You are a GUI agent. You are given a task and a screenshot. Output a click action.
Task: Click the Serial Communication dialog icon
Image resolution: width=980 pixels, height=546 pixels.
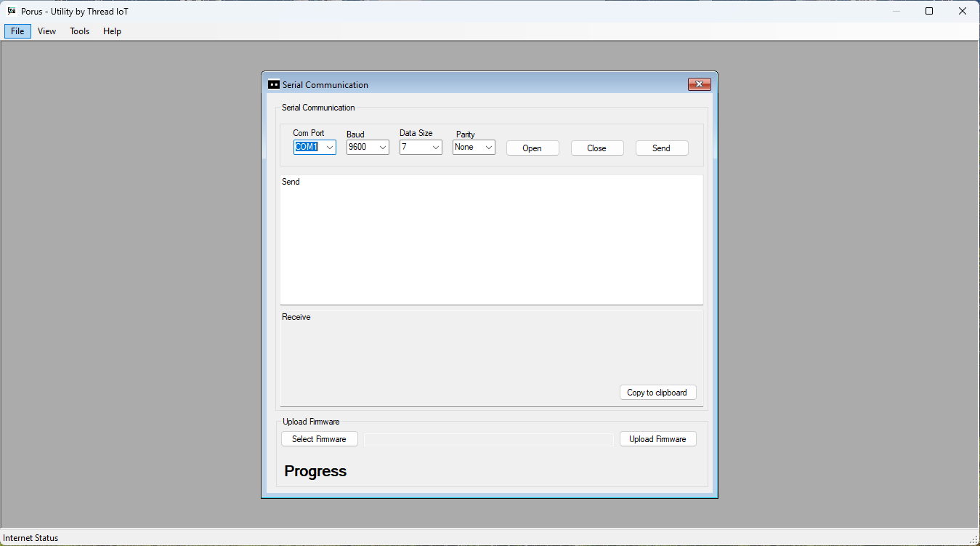[274, 84]
